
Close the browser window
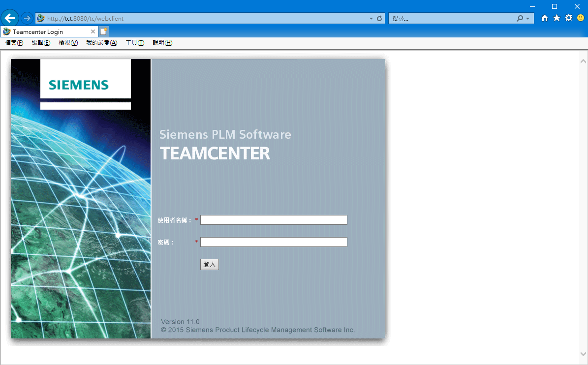[x=577, y=6]
